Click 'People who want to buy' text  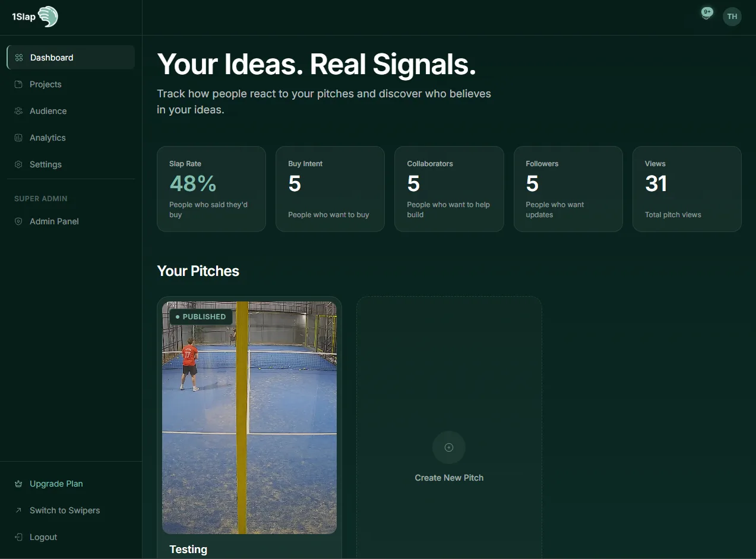click(x=328, y=215)
